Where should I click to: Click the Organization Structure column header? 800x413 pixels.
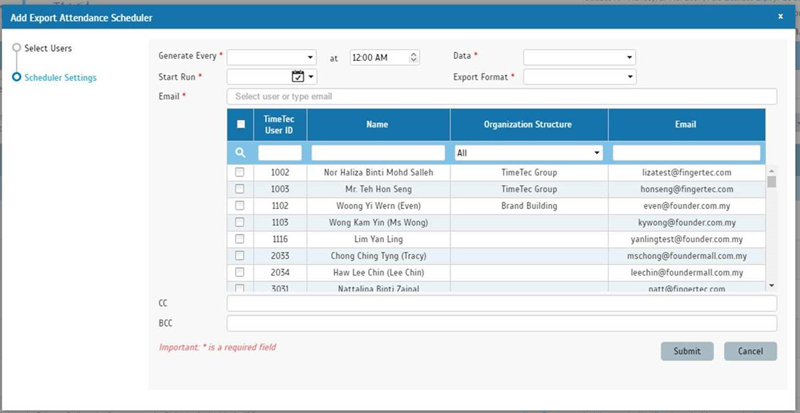529,124
